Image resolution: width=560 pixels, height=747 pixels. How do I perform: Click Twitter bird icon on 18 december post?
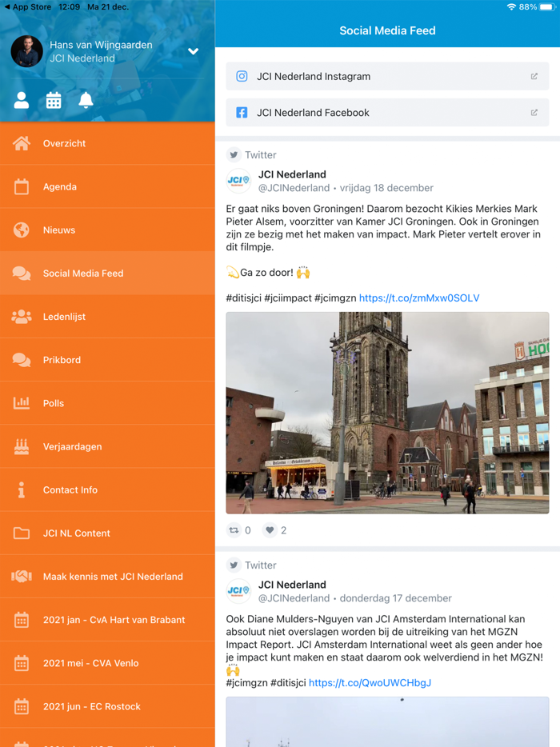(x=234, y=155)
